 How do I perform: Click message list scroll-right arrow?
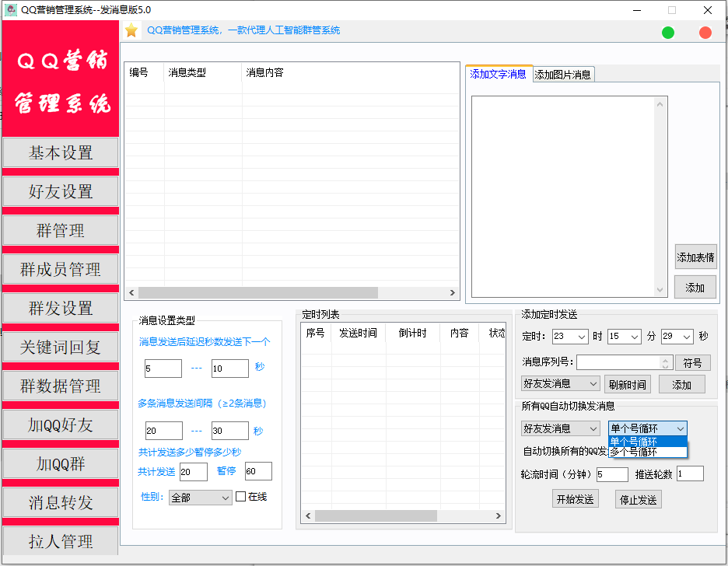(x=452, y=293)
